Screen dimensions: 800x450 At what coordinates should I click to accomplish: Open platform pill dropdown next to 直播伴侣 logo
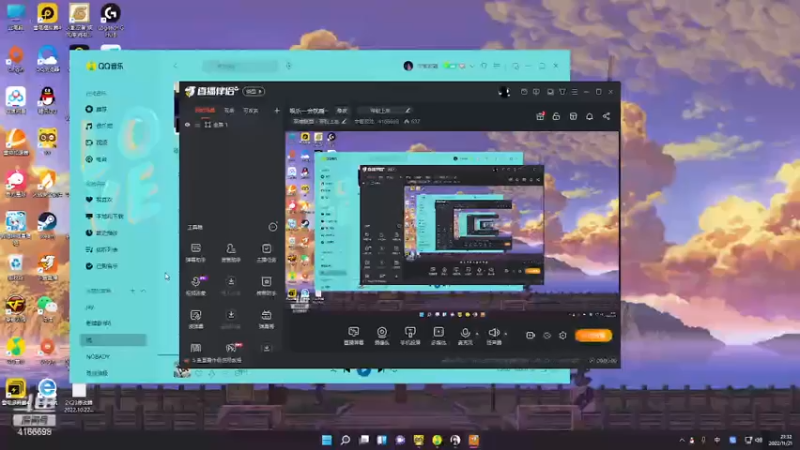click(253, 91)
